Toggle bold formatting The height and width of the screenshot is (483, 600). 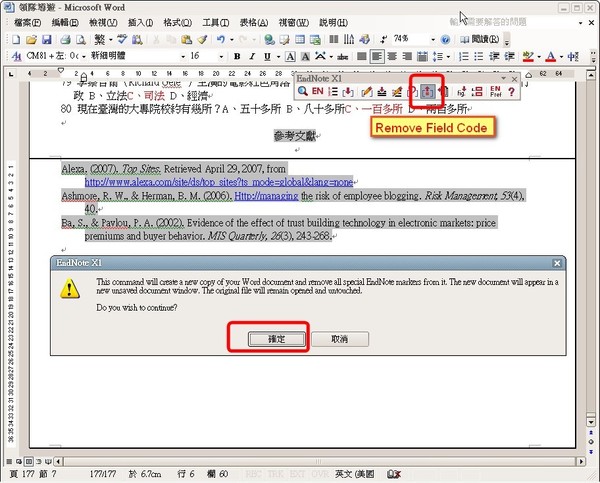coord(237,56)
